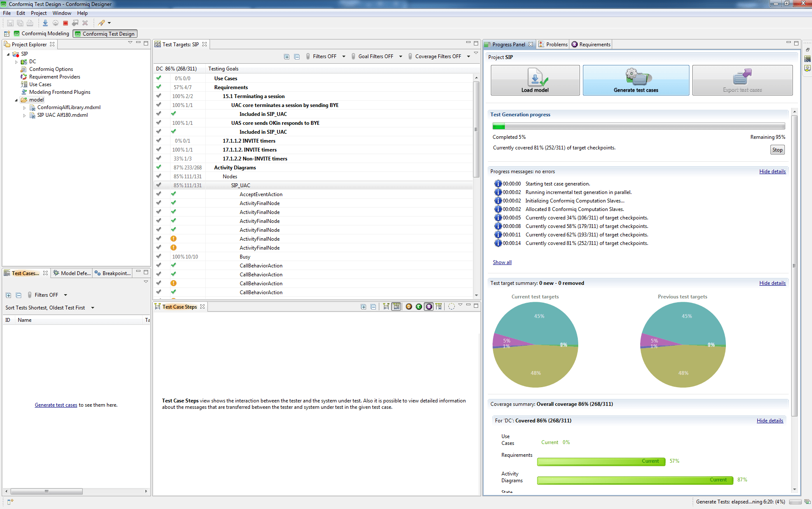The width and height of the screenshot is (812, 509).
Task: Toggle Filters OFF switch in Test Cases panel
Action: click(30, 295)
